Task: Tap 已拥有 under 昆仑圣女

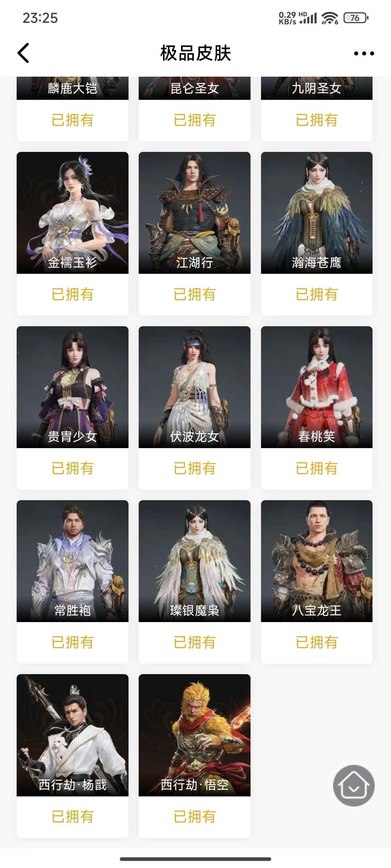Action: coord(194,120)
